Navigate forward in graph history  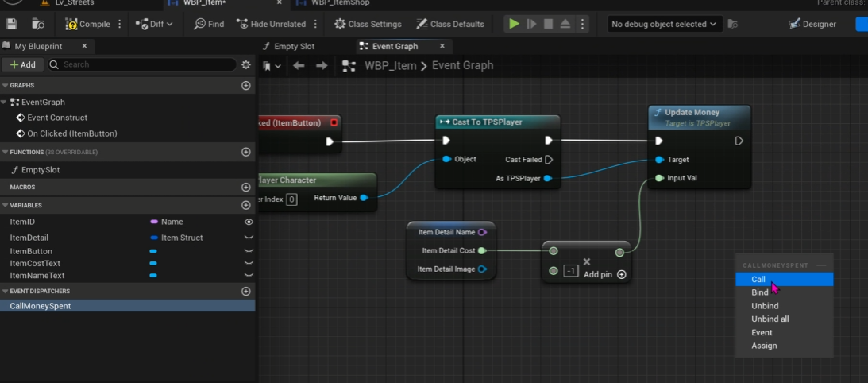(x=321, y=65)
